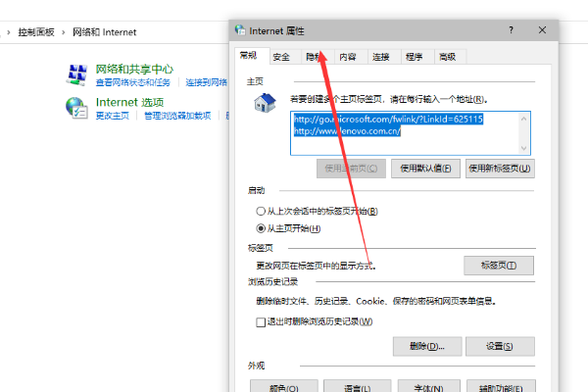This screenshot has width=588, height=392.
Task: Click the help question mark button
Action: (511, 30)
